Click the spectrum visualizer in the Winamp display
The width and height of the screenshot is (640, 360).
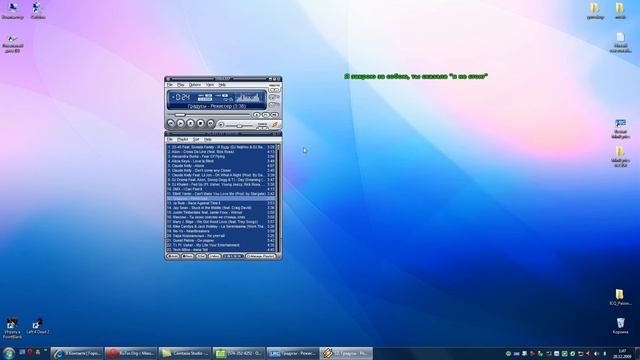point(247,98)
